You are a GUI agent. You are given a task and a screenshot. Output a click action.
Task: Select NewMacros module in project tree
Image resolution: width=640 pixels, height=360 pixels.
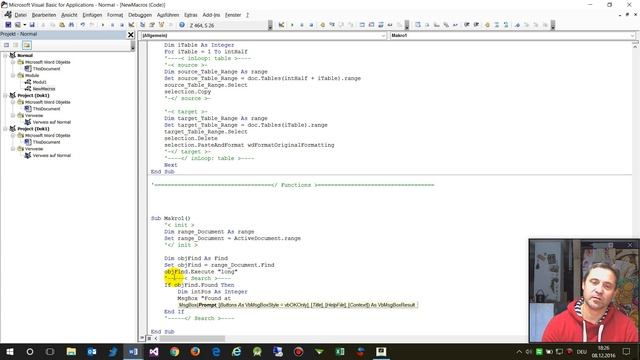(44, 89)
